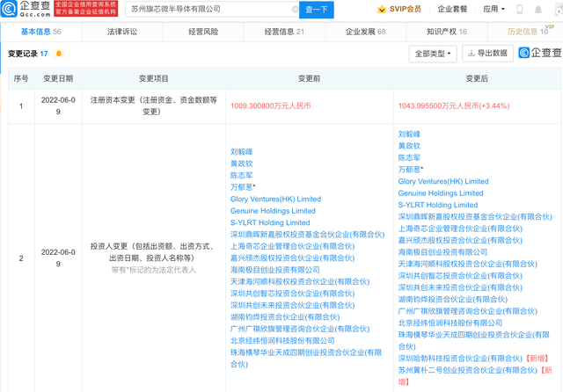Open newly added 深圳哈勃科技投资合伙企业 link

pyautogui.click(x=460, y=359)
